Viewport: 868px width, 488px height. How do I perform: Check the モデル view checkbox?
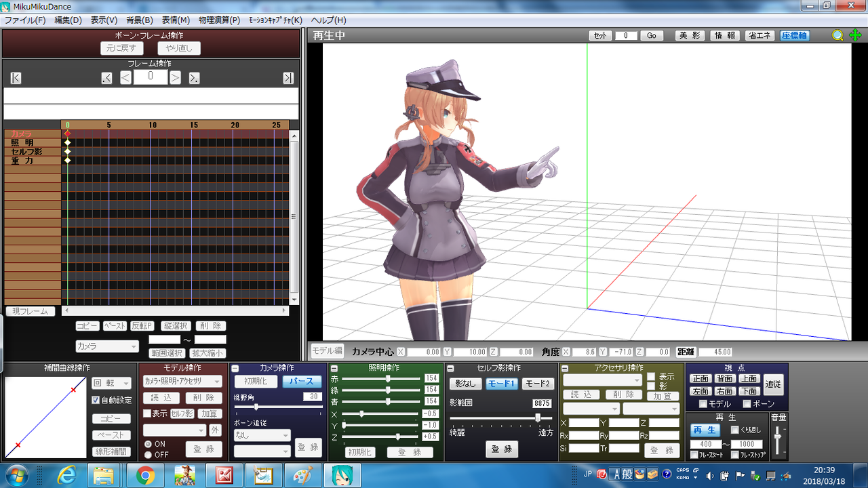[x=703, y=404]
